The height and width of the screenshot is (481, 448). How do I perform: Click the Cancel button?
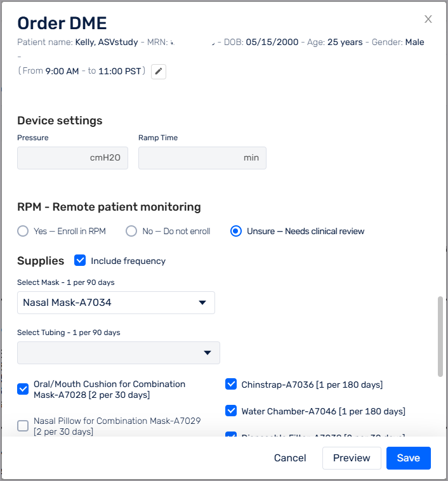tap(290, 458)
